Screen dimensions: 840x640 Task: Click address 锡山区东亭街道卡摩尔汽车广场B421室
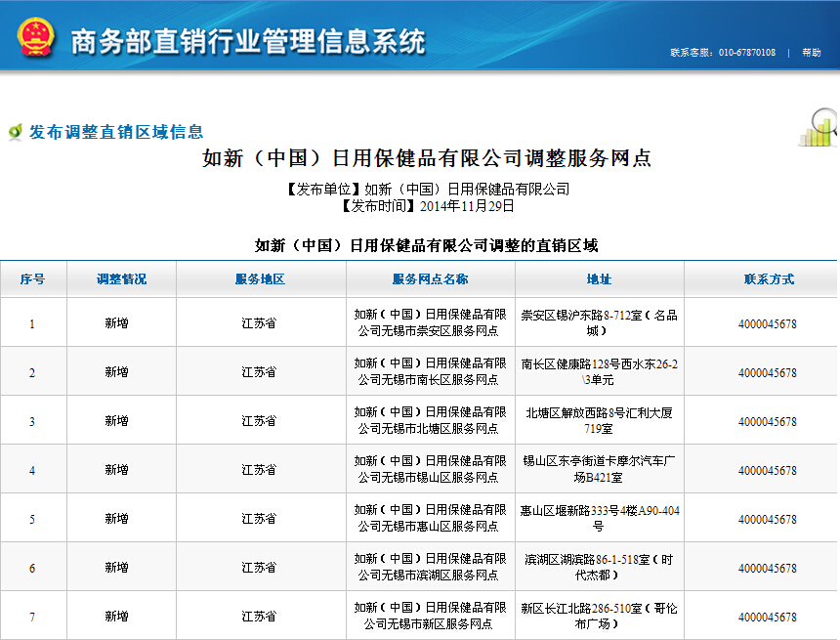coord(599,469)
